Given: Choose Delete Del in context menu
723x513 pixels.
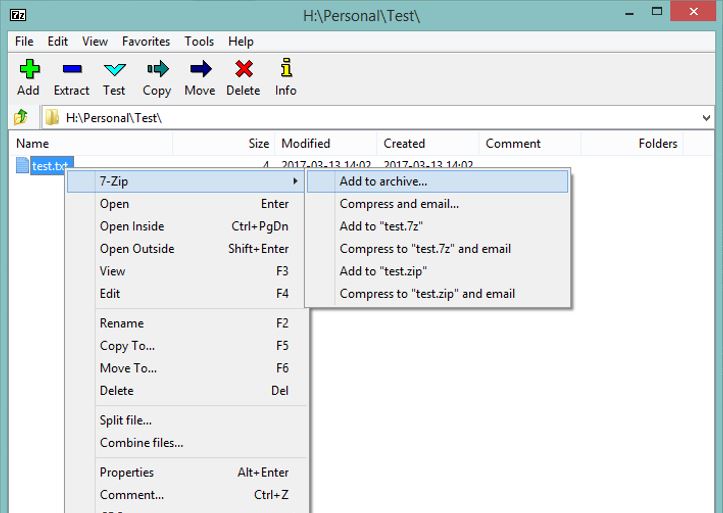Looking at the screenshot, I should click(187, 391).
